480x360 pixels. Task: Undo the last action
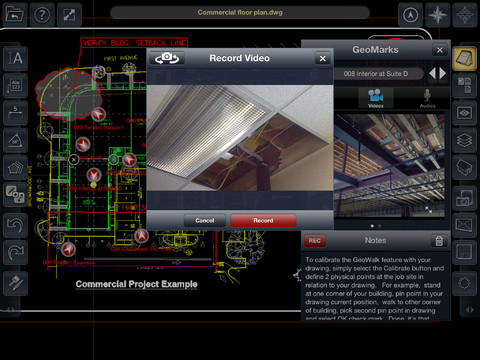tap(15, 225)
